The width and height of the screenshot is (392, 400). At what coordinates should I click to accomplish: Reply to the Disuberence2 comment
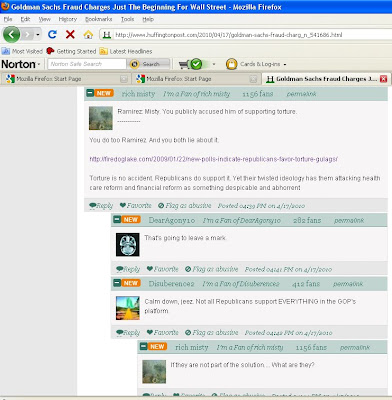pyautogui.click(x=128, y=333)
